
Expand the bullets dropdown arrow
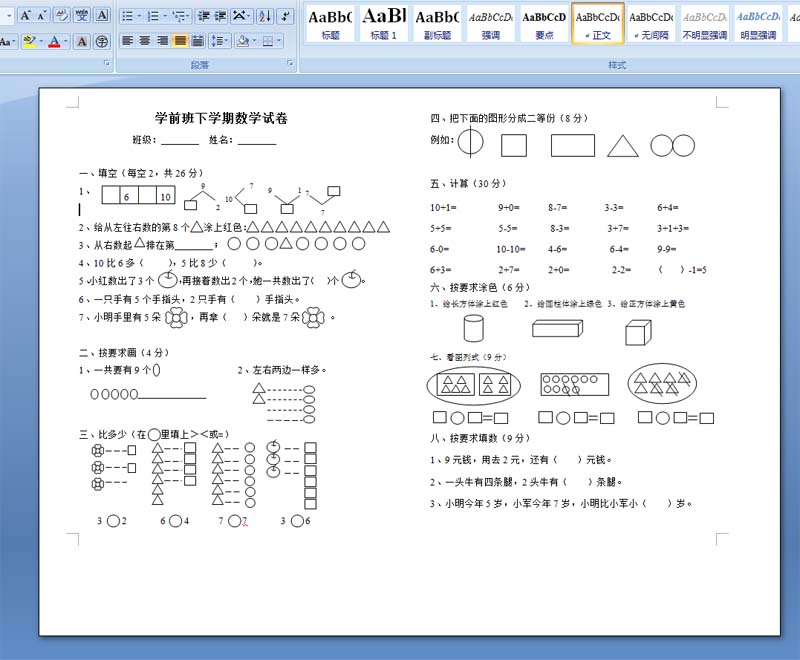pyautogui.click(x=139, y=17)
